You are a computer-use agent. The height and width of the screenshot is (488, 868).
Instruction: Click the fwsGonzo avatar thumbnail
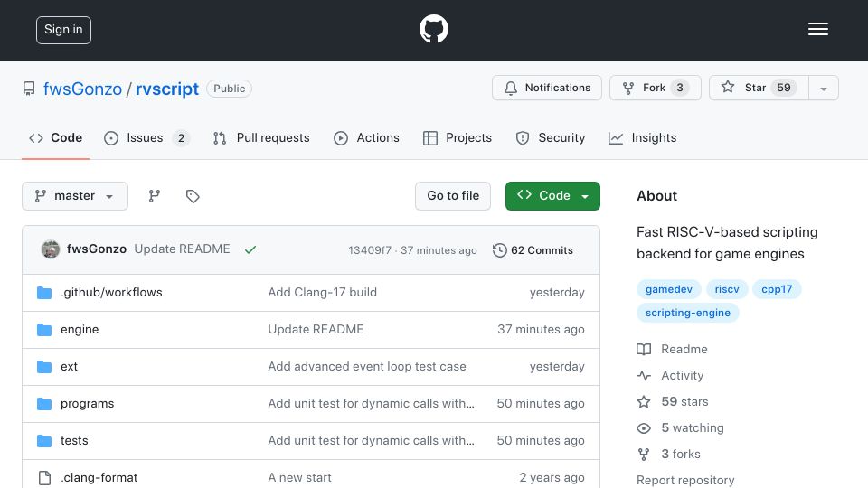(x=51, y=249)
